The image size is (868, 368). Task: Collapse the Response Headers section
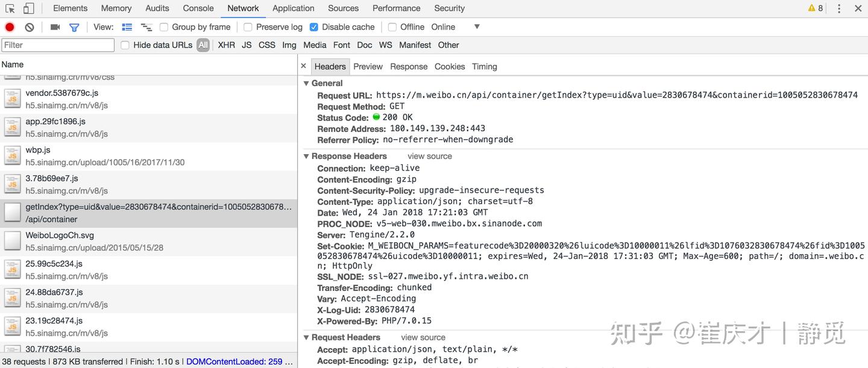click(306, 156)
